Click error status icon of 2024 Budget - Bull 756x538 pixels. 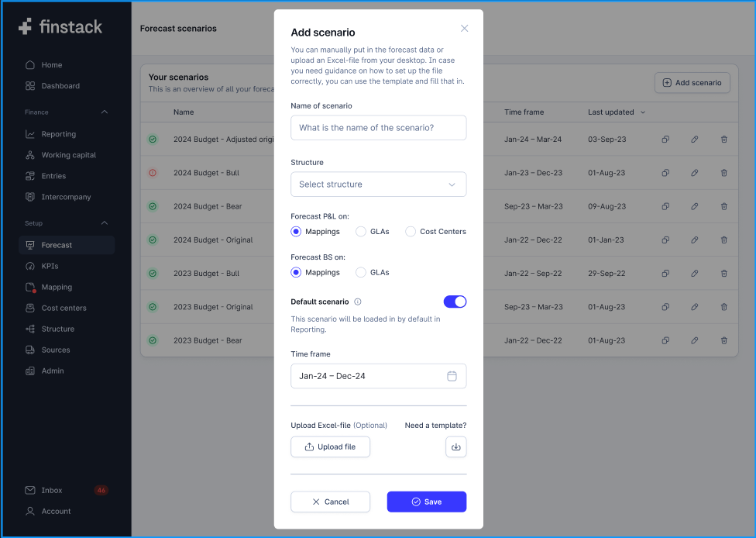(x=153, y=173)
